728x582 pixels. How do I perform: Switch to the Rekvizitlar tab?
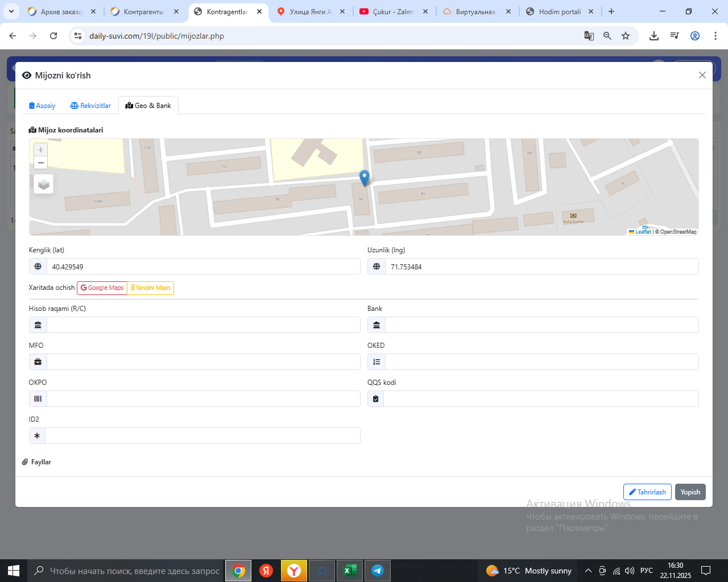(x=90, y=106)
